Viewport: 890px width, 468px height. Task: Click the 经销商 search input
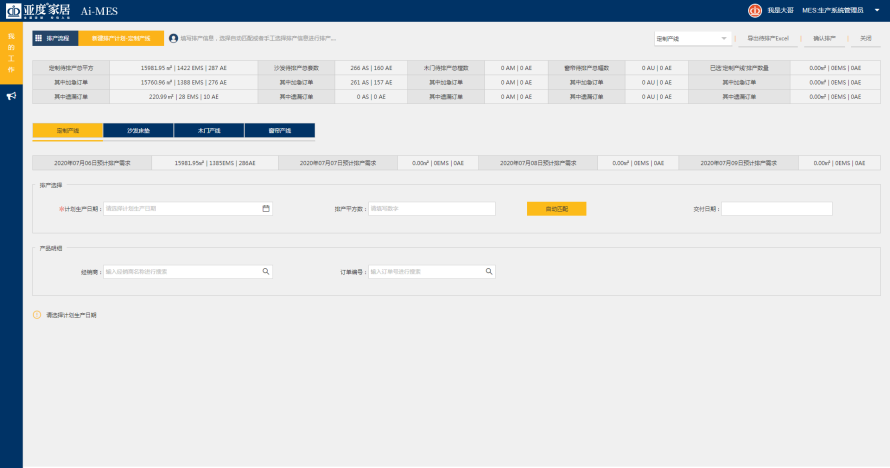coord(188,271)
